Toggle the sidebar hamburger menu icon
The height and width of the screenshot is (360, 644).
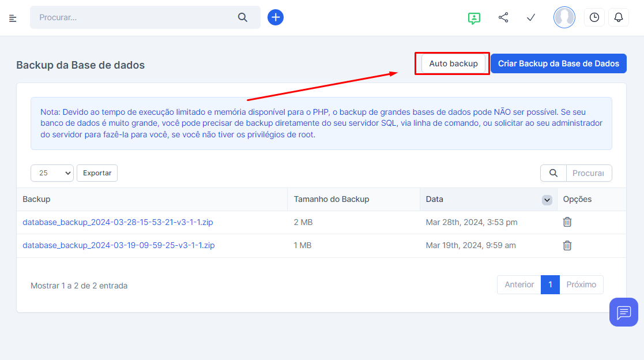click(x=13, y=18)
